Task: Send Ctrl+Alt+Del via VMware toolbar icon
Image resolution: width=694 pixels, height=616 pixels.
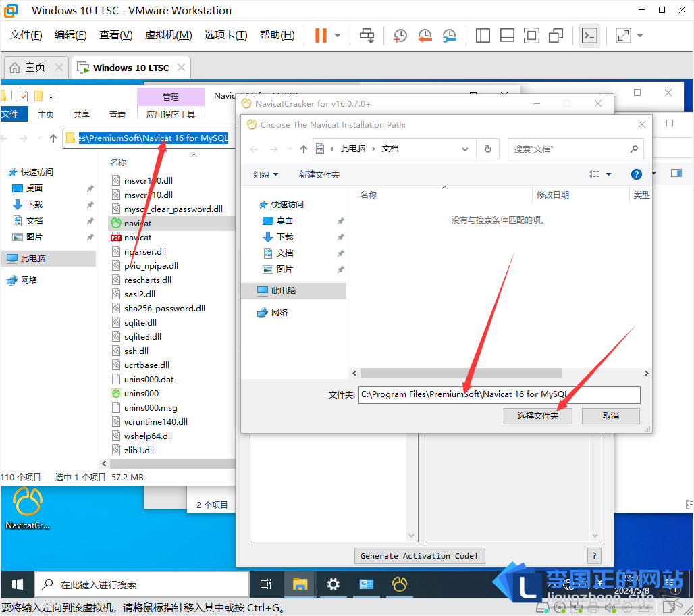Action: click(x=367, y=35)
